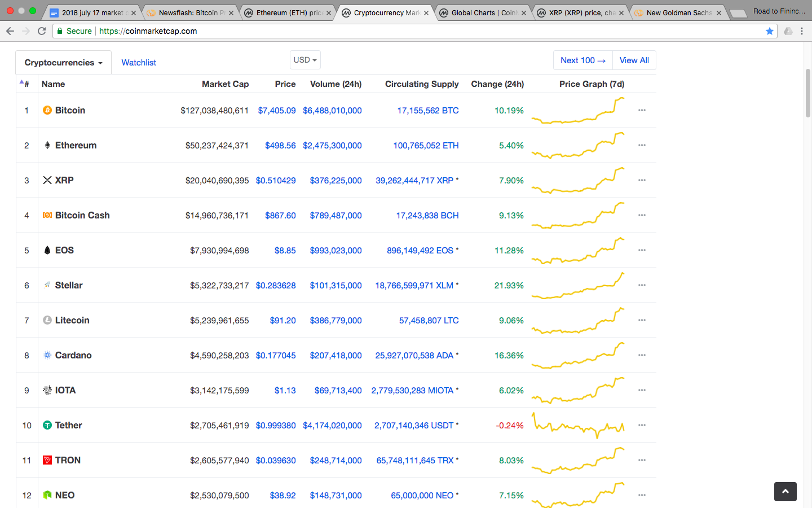Sort table by Name header
Image resolution: width=812 pixels, height=508 pixels.
click(53, 84)
